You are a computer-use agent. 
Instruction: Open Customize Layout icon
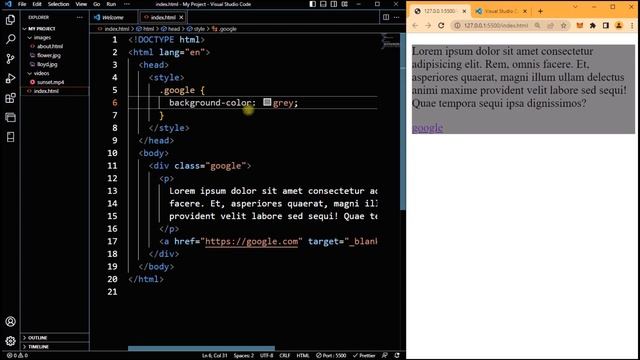tap(345, 4)
